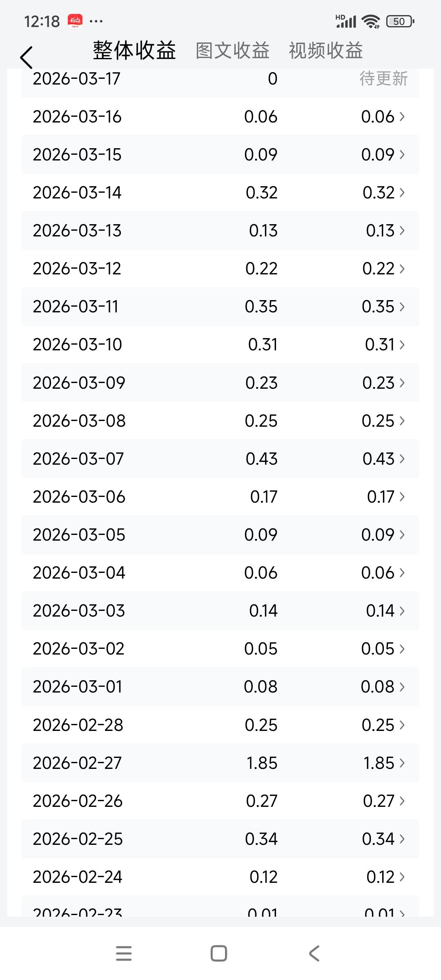The image size is (441, 980).
Task: Select the 整体收益 tab
Action: click(134, 51)
